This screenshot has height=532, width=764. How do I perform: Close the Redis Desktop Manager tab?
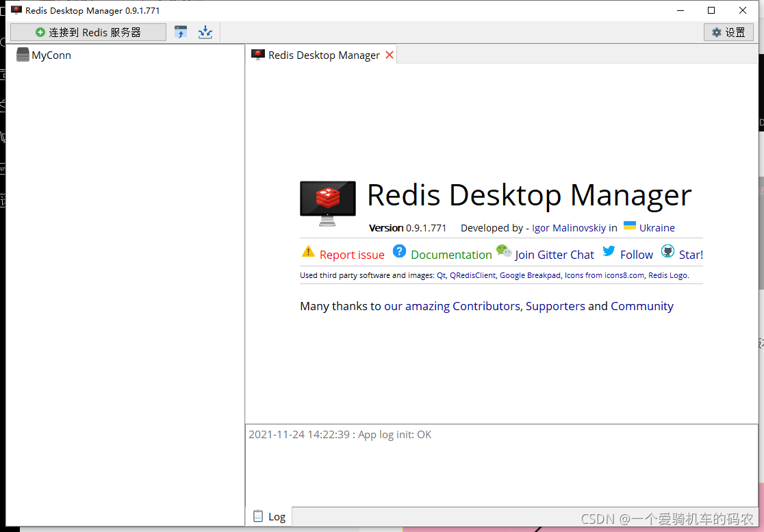pyautogui.click(x=390, y=55)
